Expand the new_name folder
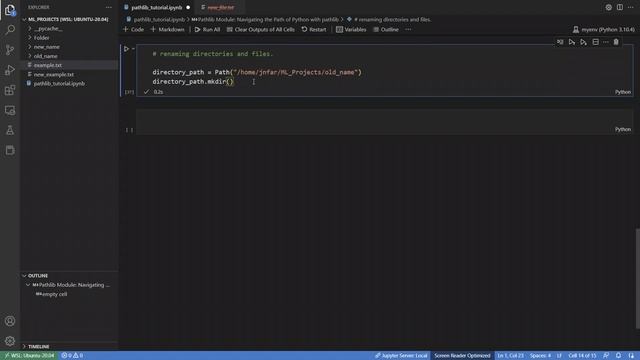The height and width of the screenshot is (360, 640). pos(47,47)
